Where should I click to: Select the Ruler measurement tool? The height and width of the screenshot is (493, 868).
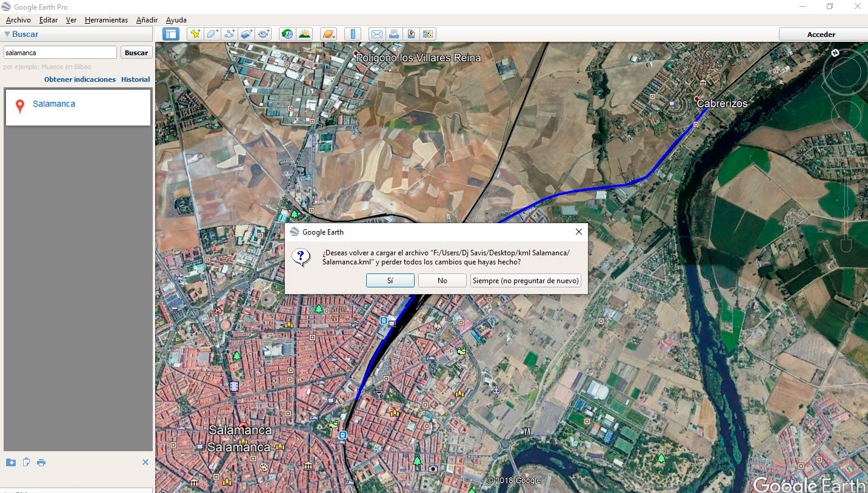[x=353, y=34]
